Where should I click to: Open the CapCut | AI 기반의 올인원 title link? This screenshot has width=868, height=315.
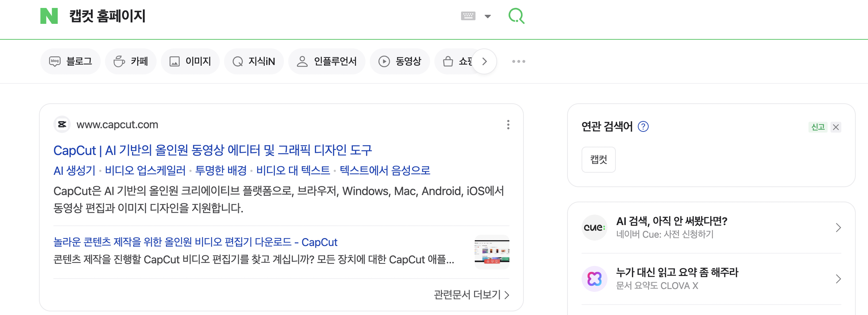[212, 150]
